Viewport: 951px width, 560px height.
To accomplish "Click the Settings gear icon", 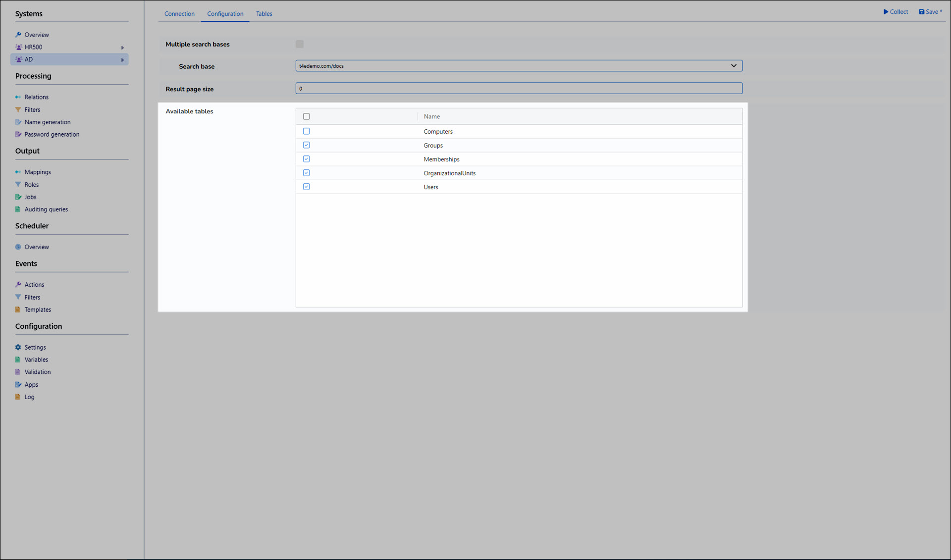I will click(18, 347).
